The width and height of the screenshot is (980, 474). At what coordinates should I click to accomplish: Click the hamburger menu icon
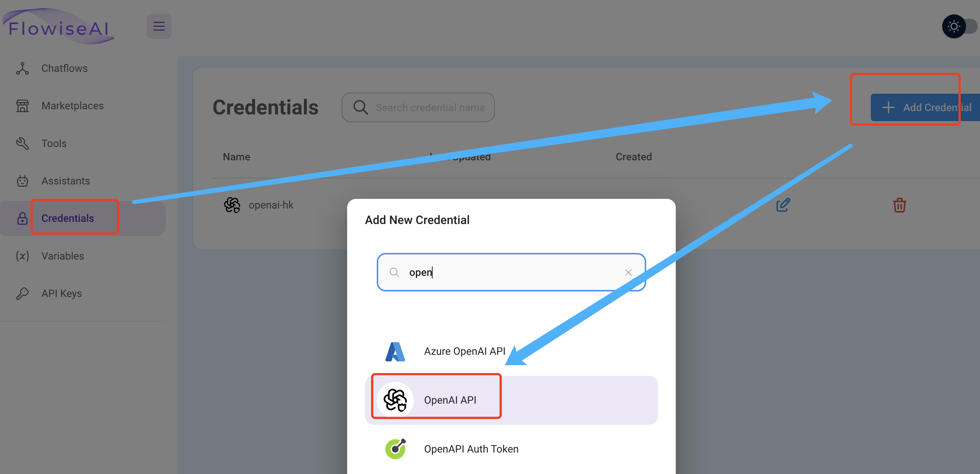click(x=160, y=26)
